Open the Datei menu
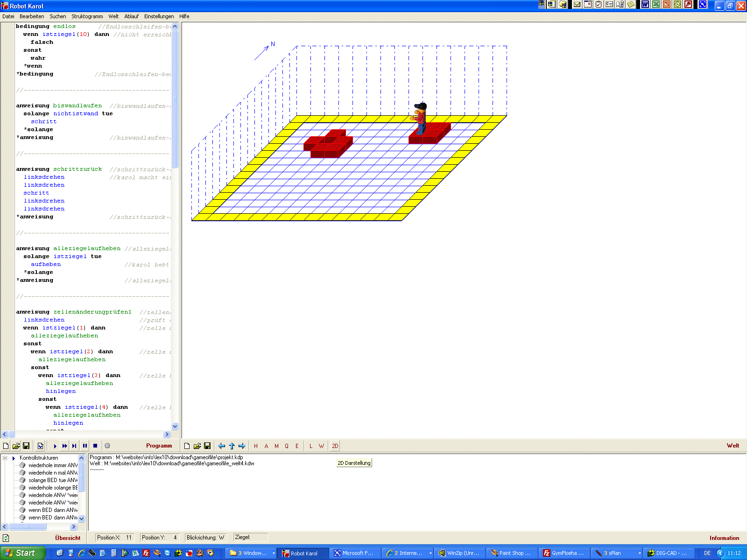The image size is (747, 560). [8, 16]
